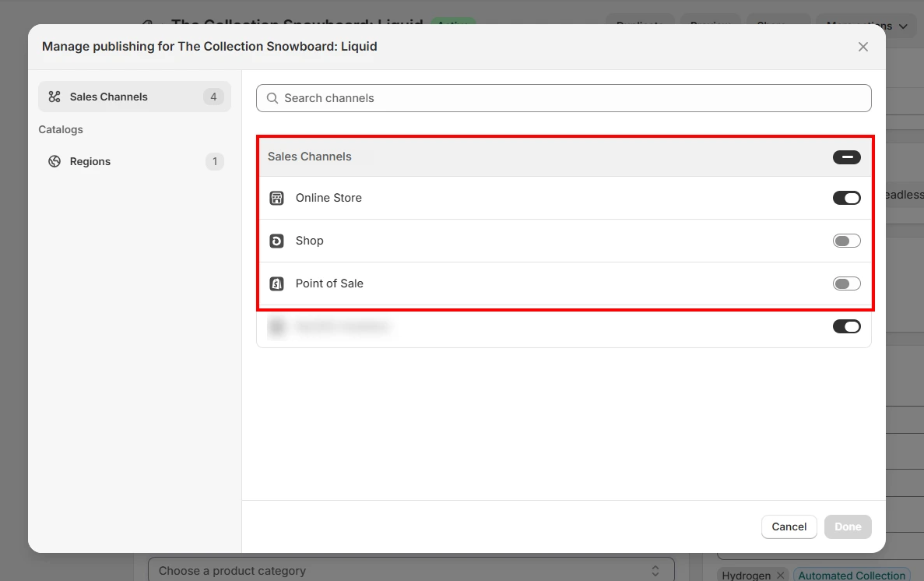Screen dimensions: 924x581
Task: Remove the Hydrogen tag via its X
Action: pyautogui.click(x=781, y=576)
